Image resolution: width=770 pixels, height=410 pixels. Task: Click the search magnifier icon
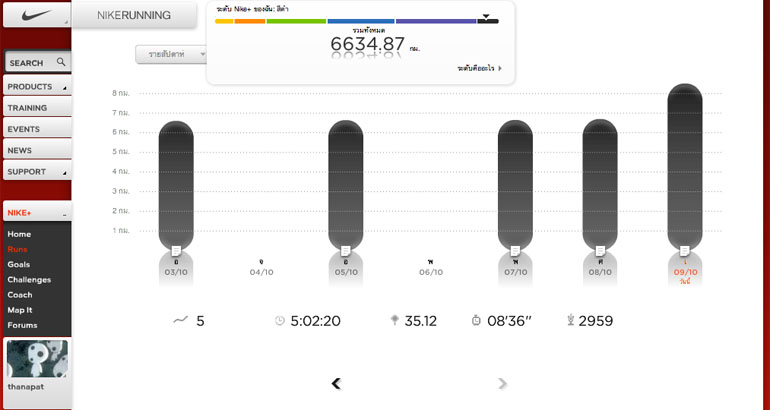point(61,62)
